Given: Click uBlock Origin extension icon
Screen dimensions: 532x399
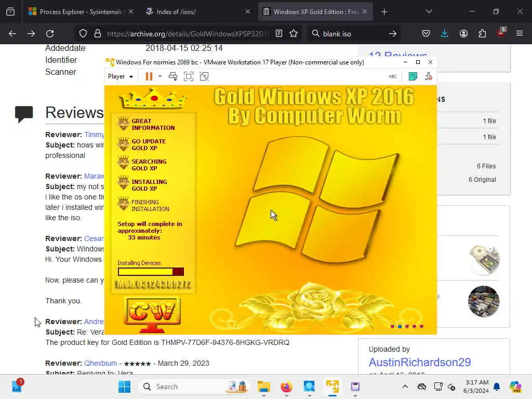Looking at the screenshot, I should tap(501, 33).
